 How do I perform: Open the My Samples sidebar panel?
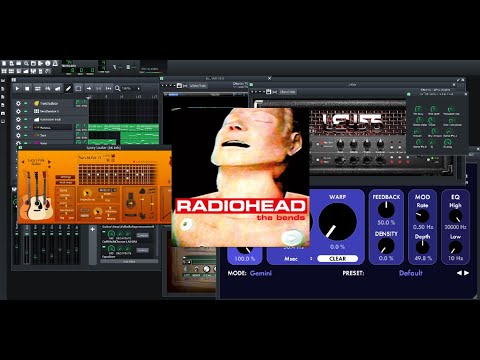tap(3, 97)
